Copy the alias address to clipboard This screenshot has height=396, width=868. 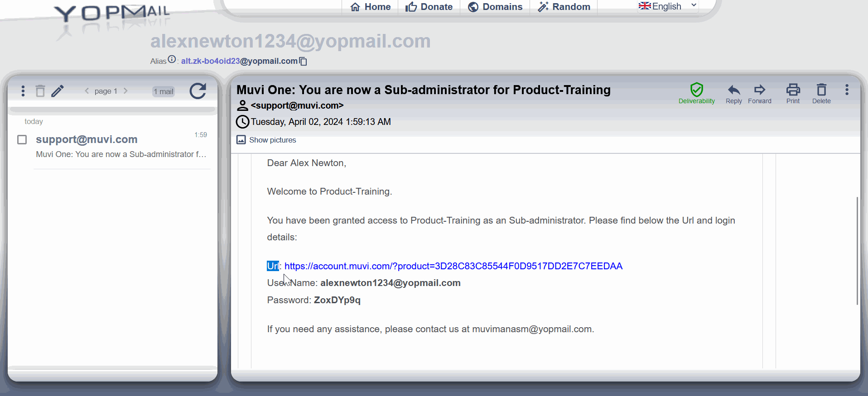click(x=304, y=61)
